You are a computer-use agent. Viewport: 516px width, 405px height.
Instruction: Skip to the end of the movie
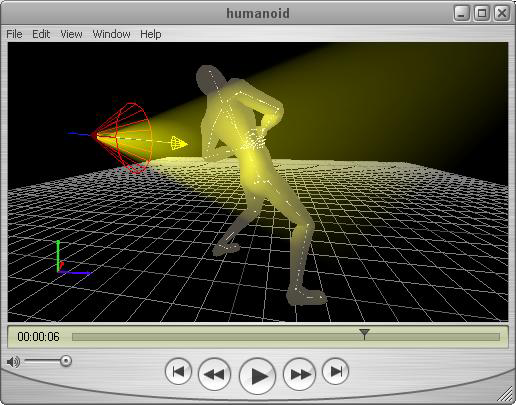(335, 371)
